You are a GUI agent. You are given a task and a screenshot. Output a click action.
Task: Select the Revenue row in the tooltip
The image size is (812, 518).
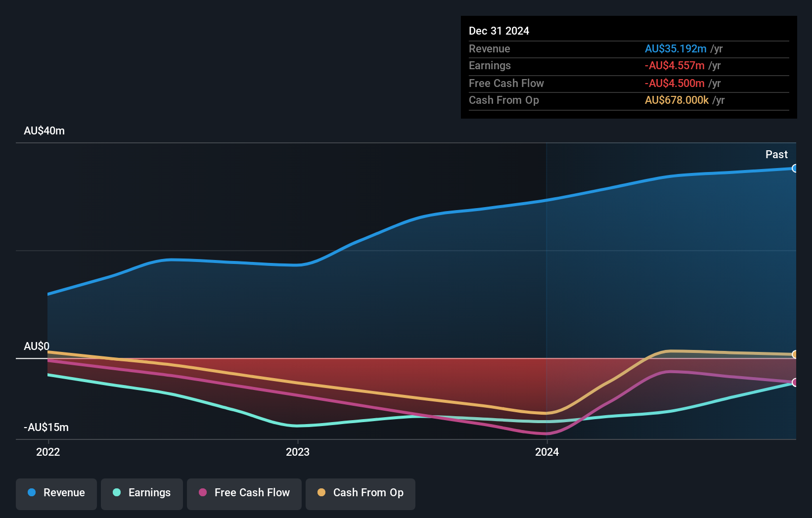pyautogui.click(x=544, y=49)
